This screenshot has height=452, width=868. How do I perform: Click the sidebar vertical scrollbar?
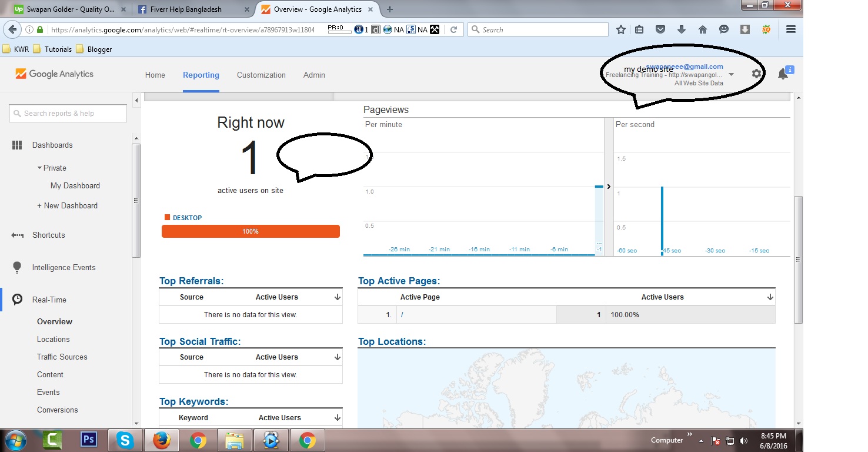pos(136,200)
